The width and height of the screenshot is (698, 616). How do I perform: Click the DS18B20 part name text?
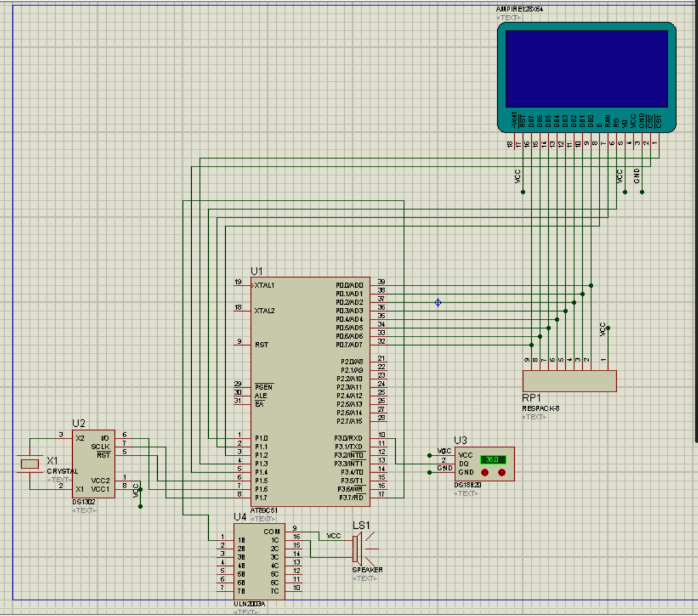467,485
